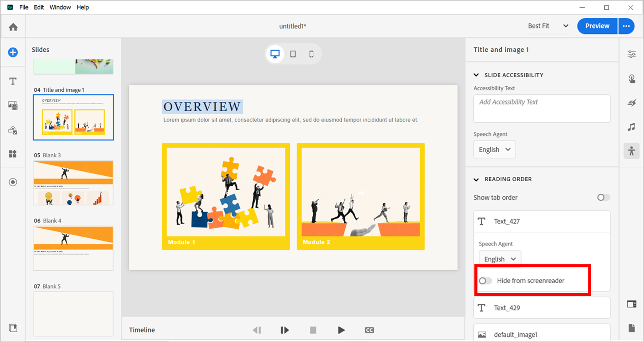Viewport: 644px width, 342px height.
Task: Enable Show tab order toggle
Action: click(603, 197)
